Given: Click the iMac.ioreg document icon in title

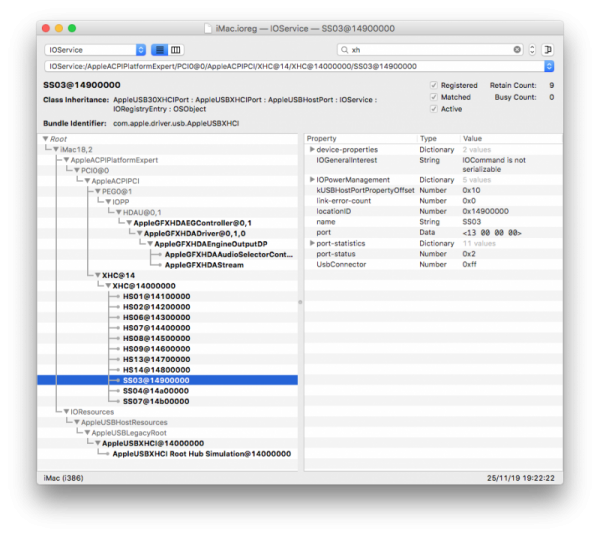Looking at the screenshot, I should coord(208,28).
